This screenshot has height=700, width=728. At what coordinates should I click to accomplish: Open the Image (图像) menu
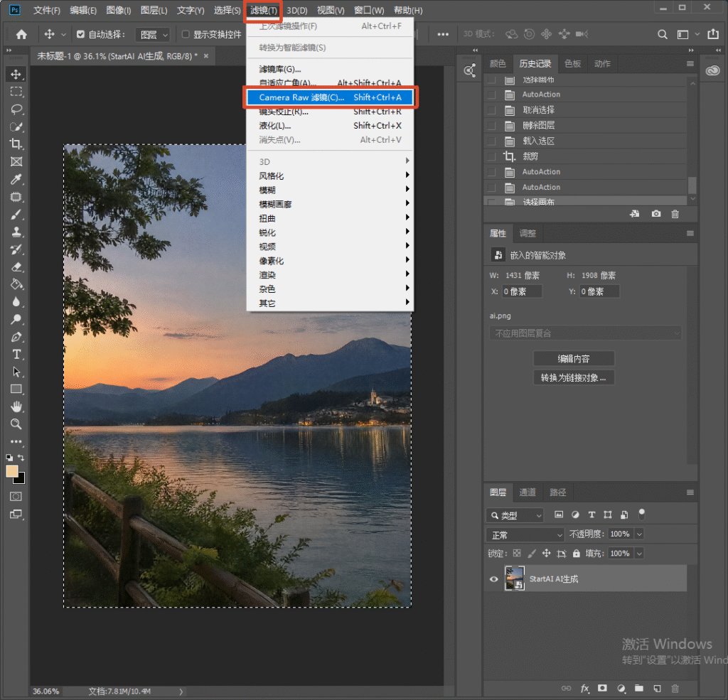coord(119,10)
